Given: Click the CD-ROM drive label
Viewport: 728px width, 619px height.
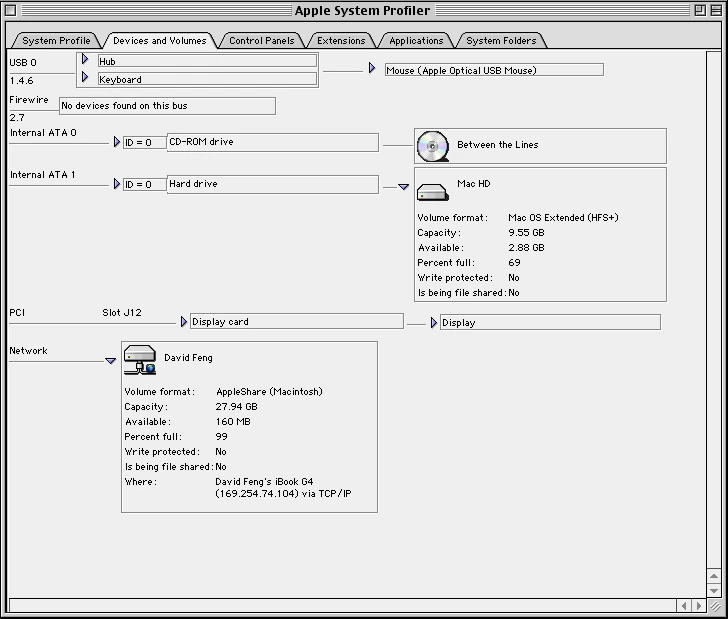Looking at the screenshot, I should click(201, 142).
